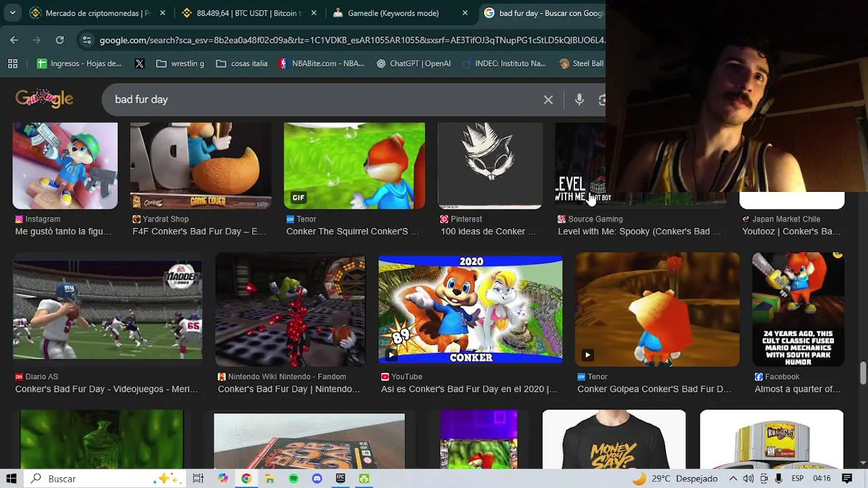Open the ChatGPT | OpenAI bookmark
Viewport: 868px width, 488px height.
coord(414,64)
